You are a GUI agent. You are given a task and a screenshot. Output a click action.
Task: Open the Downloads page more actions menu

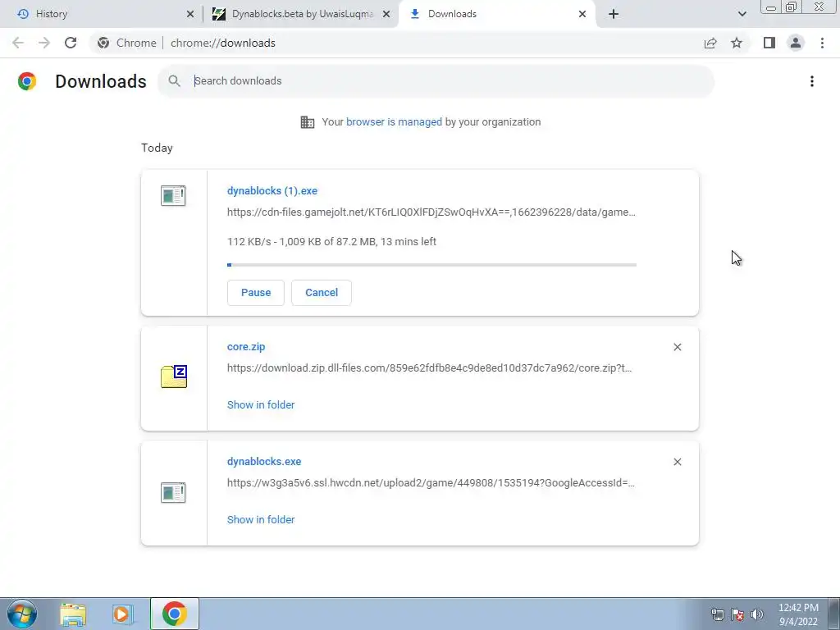pos(812,81)
